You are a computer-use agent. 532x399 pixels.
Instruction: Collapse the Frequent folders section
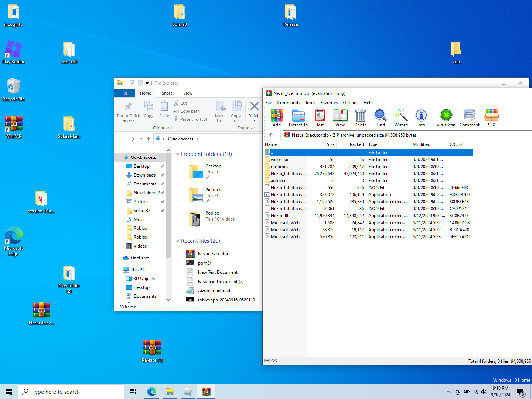pos(177,154)
